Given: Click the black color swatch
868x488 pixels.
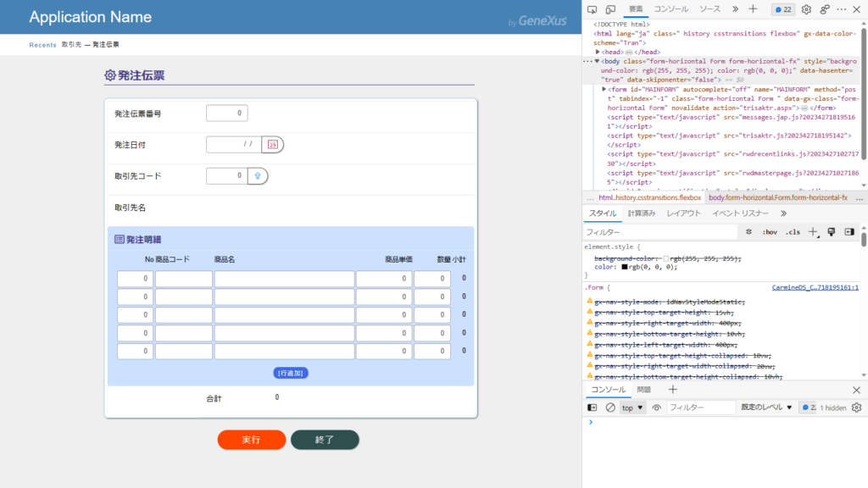Looking at the screenshot, I should (625, 267).
